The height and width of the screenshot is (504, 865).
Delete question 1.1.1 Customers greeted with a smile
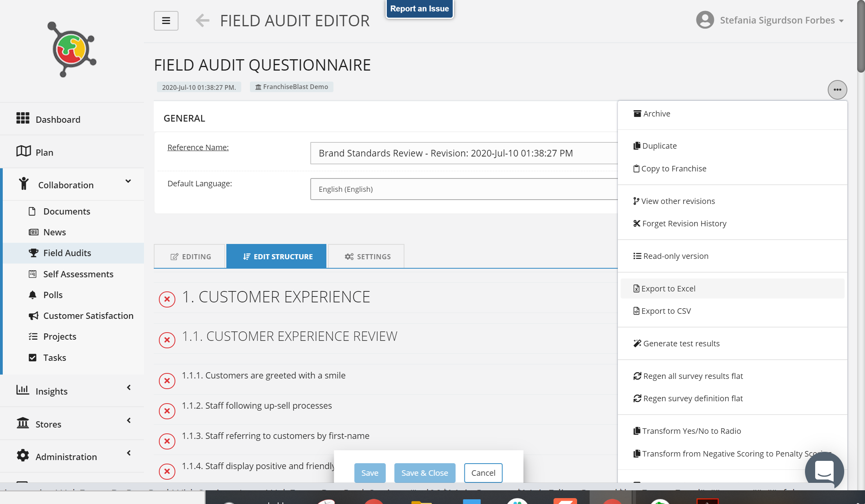click(167, 381)
